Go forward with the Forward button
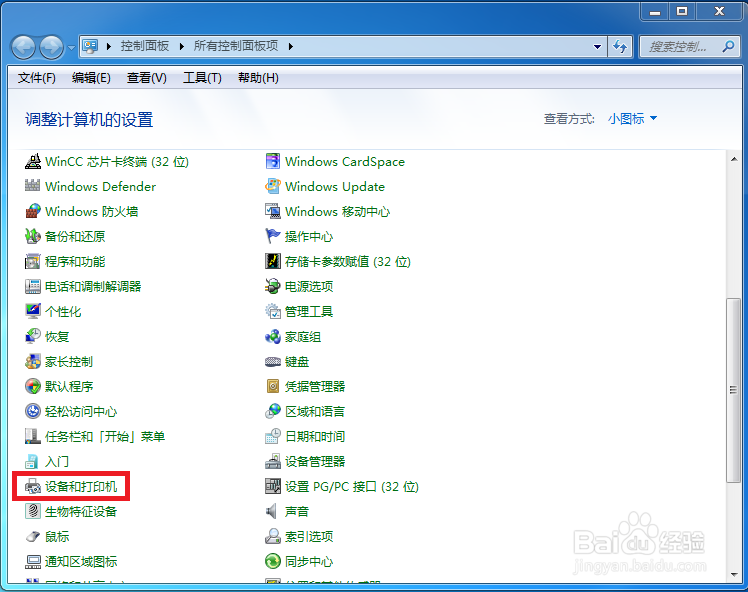Viewport: 748px width, 592px height. point(52,47)
